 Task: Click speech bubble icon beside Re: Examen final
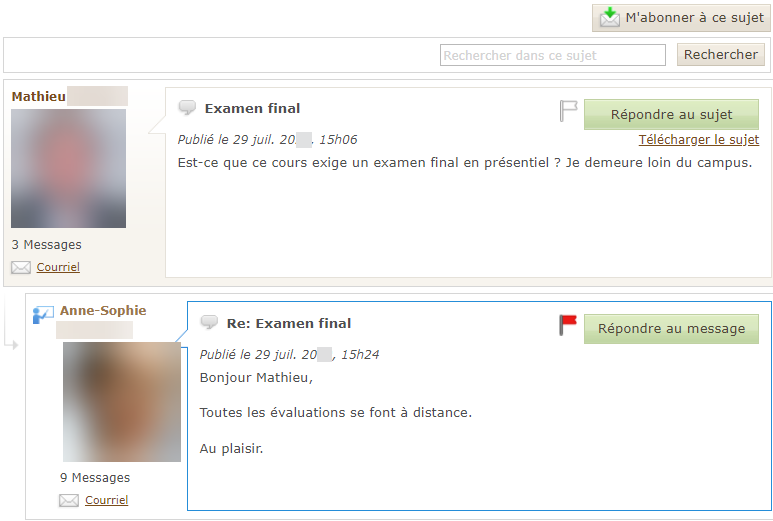point(209,322)
